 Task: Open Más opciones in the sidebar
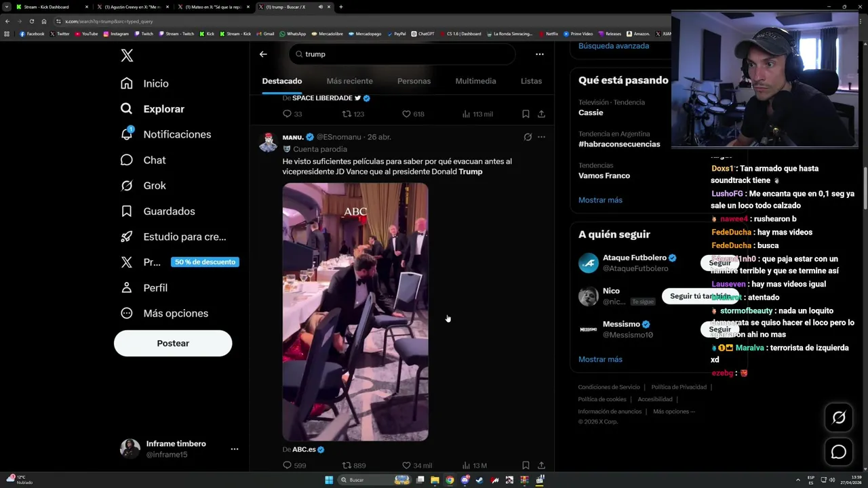tap(164, 313)
